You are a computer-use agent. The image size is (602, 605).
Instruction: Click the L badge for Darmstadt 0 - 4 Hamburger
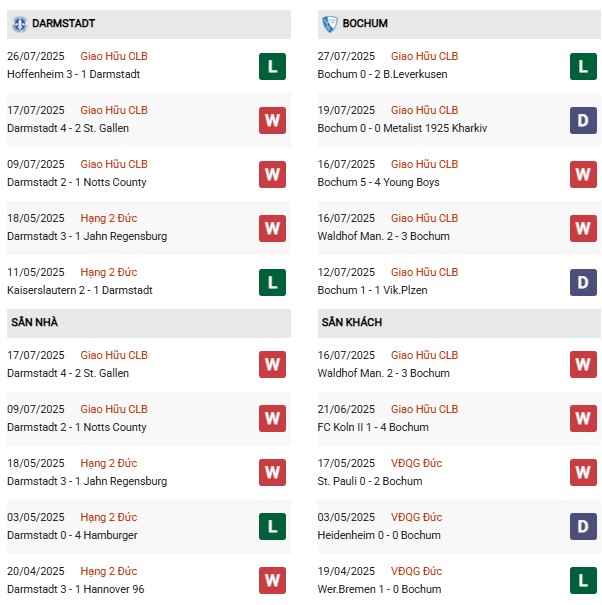click(272, 527)
